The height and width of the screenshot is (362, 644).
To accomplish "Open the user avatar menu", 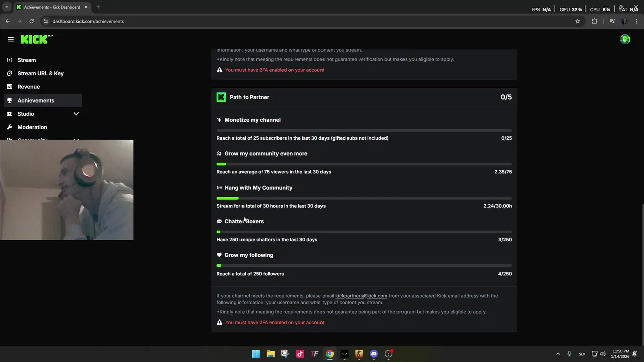I will [625, 39].
